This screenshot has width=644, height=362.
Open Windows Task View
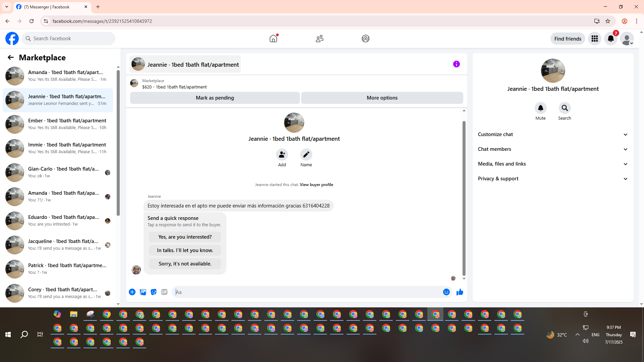pos(40,335)
